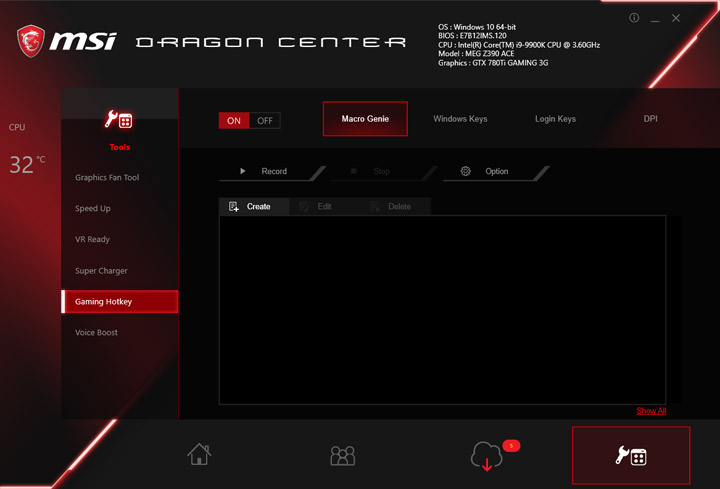Image resolution: width=720 pixels, height=489 pixels.
Task: Switch Gaming Hotkey to OFF
Action: point(265,121)
